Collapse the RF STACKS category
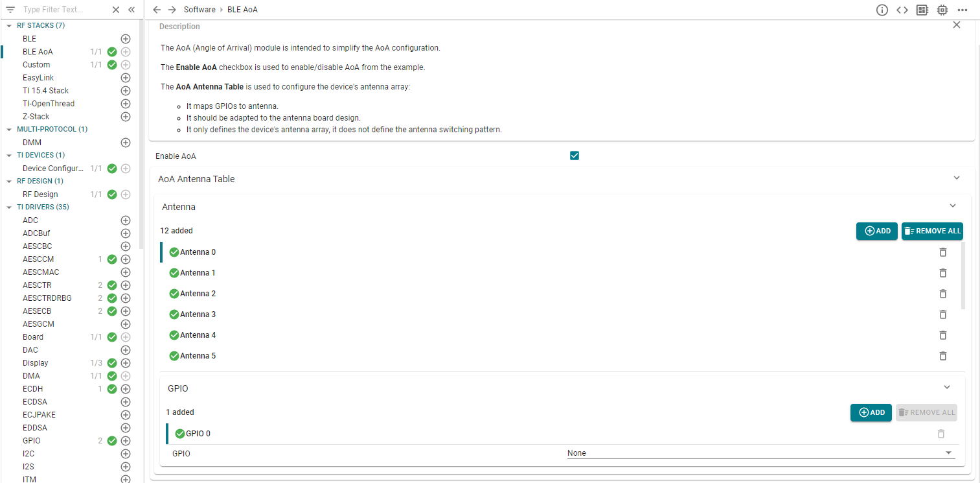This screenshot has width=980, height=483. pyautogui.click(x=9, y=26)
